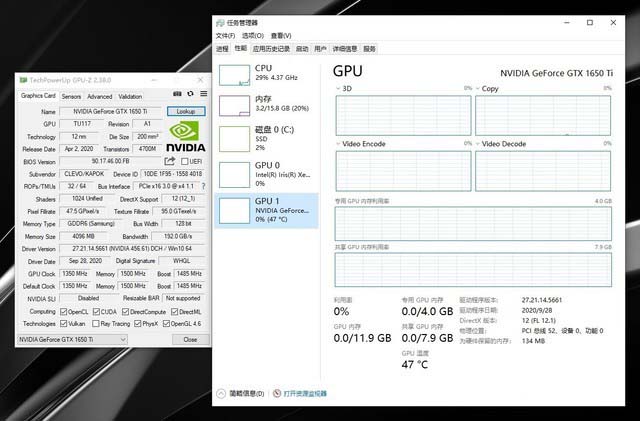Expand the 3D graph engine dropdown
640x421 pixels.
338,88
